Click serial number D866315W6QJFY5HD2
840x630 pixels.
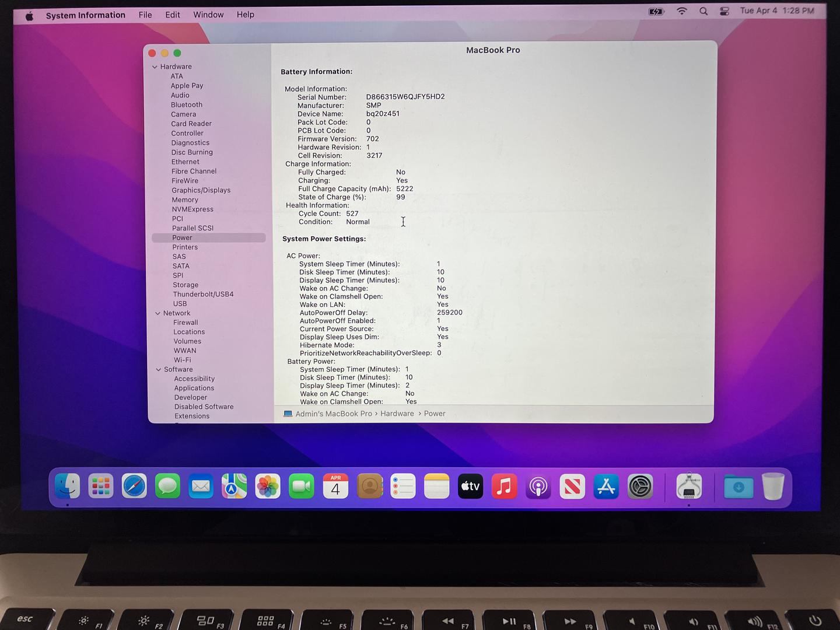(x=405, y=97)
